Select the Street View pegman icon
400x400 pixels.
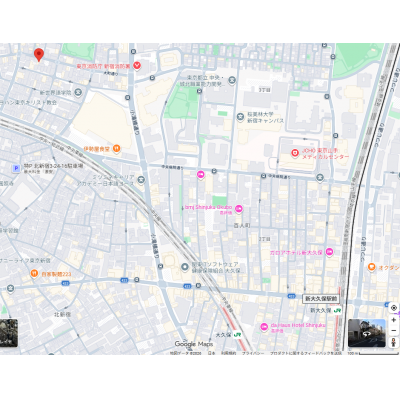coord(394,342)
